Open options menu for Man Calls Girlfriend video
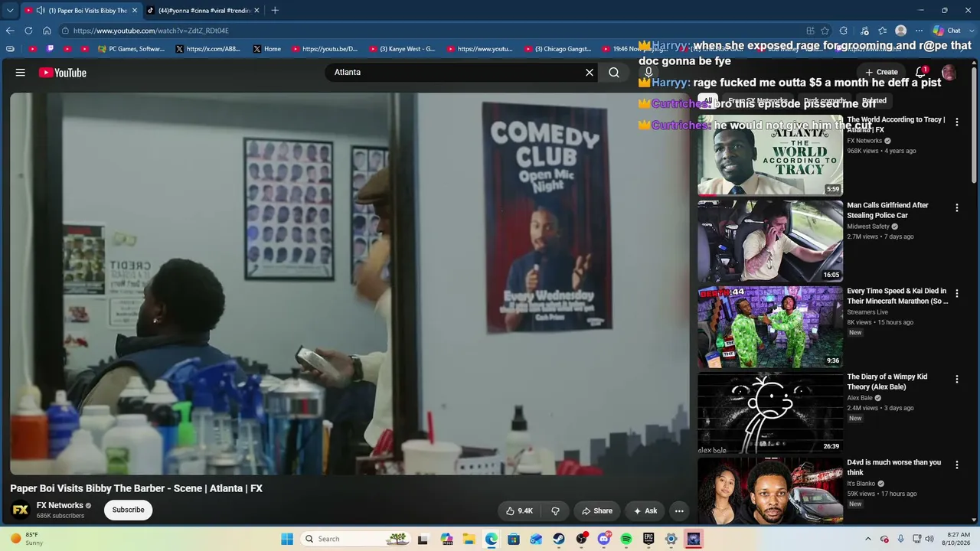Viewport: 980px width, 551px height. click(x=956, y=207)
